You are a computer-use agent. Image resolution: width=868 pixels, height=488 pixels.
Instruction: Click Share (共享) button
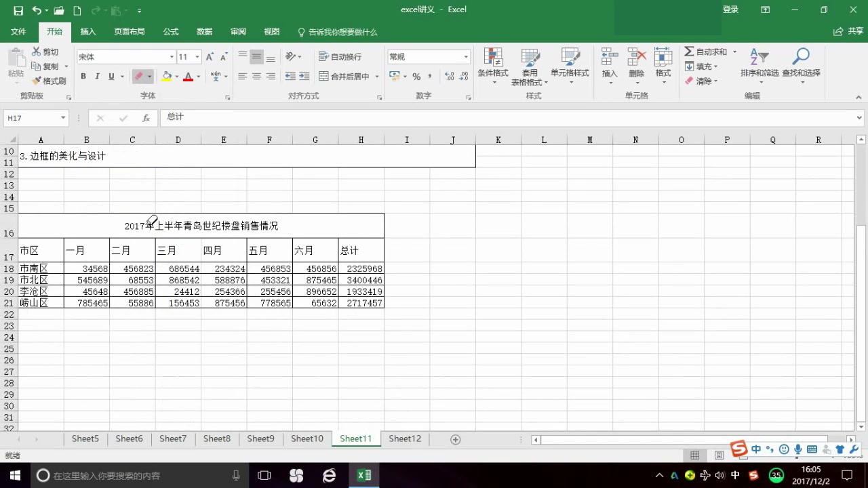point(848,31)
